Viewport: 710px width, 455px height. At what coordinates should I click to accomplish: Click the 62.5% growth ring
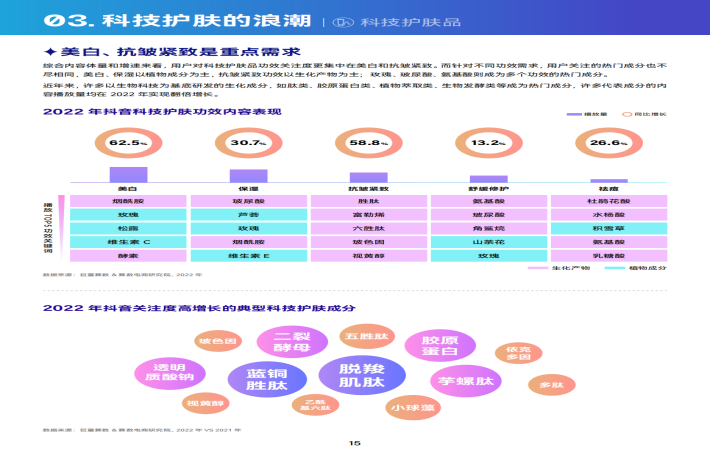(128, 144)
